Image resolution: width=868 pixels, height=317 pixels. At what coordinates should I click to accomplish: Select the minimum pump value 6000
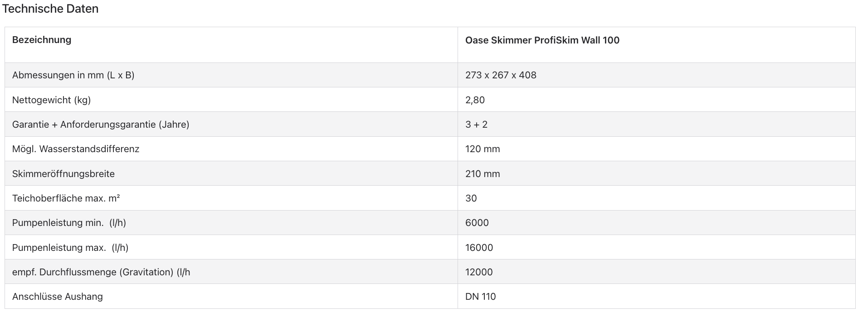(x=477, y=223)
